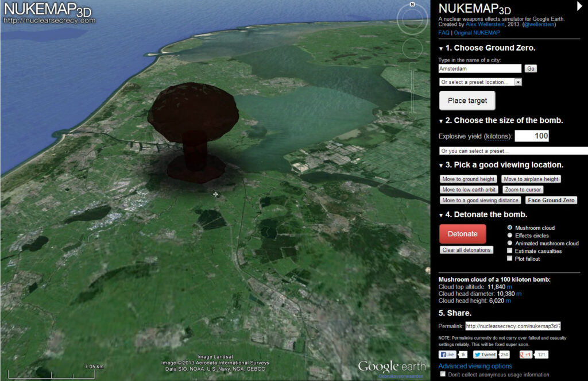Click the '7.05 km' scale bar label
The image size is (588, 381).
pyautogui.click(x=94, y=367)
